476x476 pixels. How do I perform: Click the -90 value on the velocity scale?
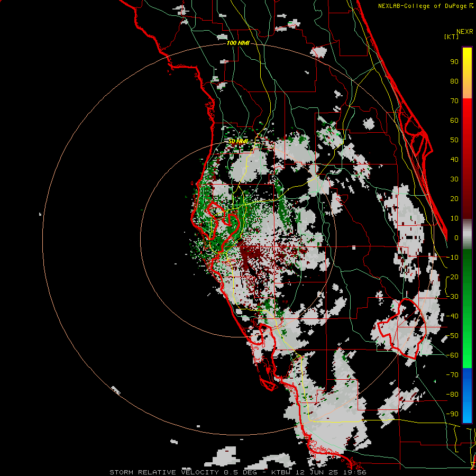coord(452,414)
